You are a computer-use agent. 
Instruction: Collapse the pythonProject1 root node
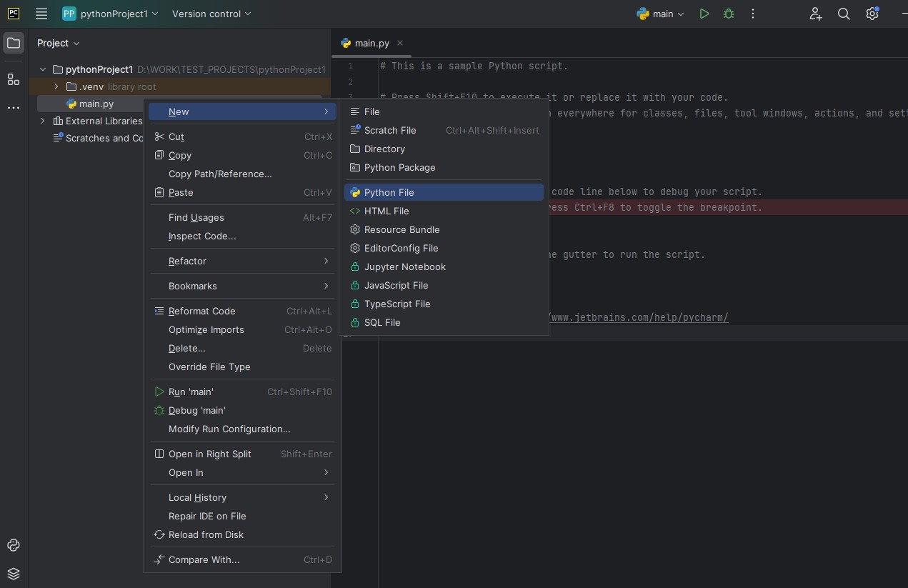point(43,69)
